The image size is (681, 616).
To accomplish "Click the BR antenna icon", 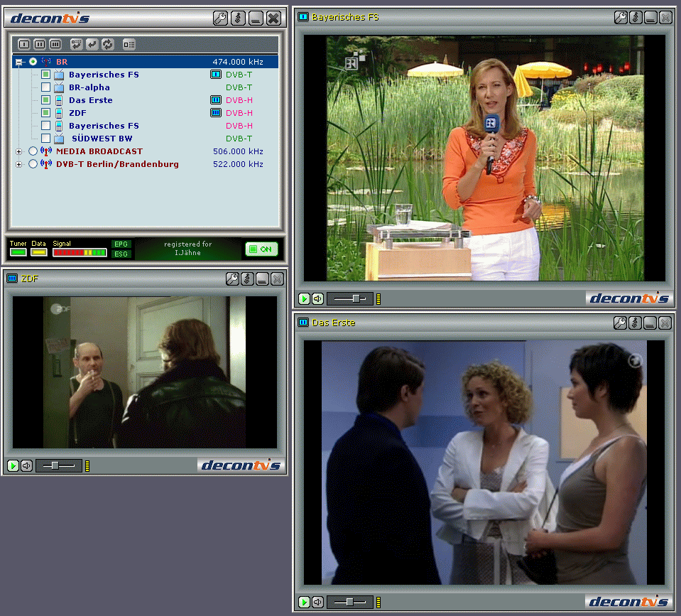I will (46, 62).
